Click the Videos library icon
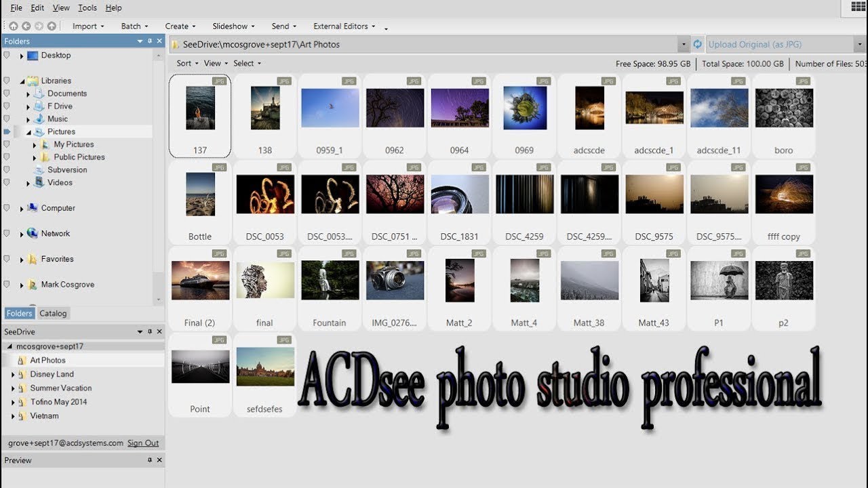This screenshot has width=868, height=488. 39,182
